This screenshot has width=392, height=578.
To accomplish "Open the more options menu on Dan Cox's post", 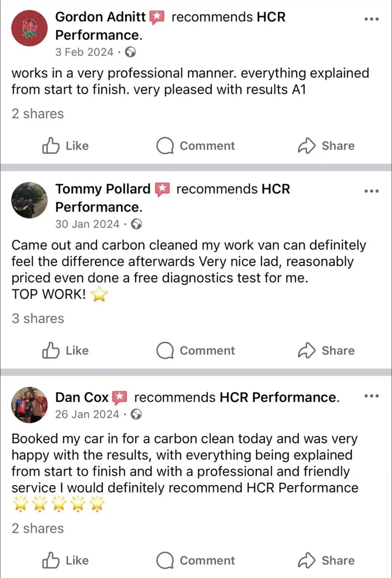I will coord(372,396).
